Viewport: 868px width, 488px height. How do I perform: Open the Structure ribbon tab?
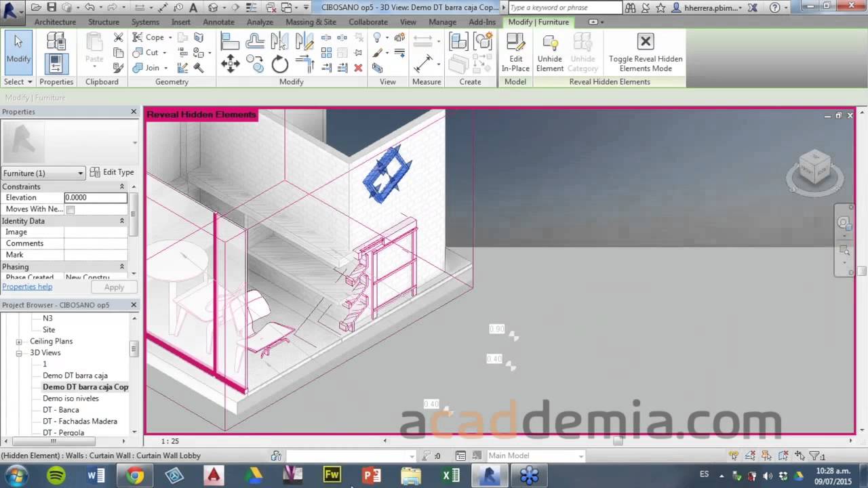[104, 22]
